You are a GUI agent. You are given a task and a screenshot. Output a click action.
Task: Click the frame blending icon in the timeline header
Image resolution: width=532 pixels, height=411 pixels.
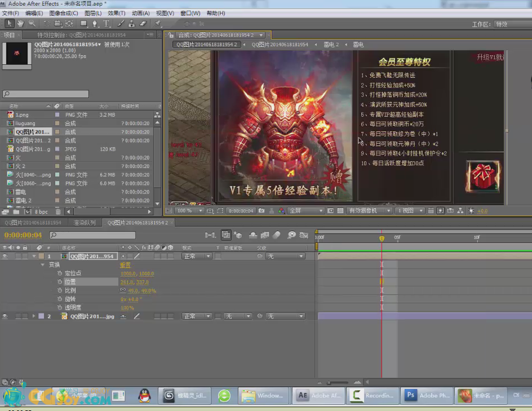(x=265, y=235)
